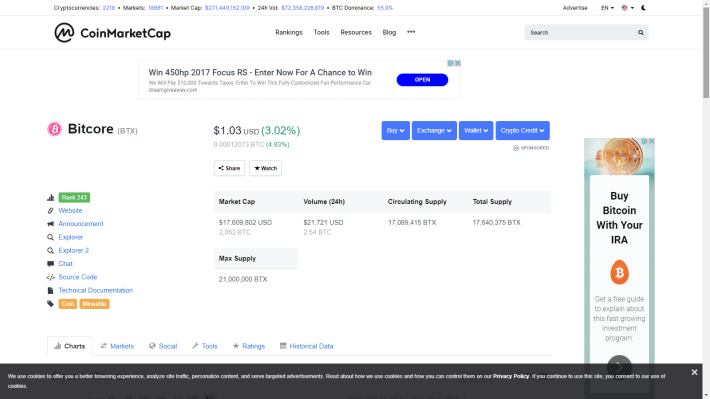710x399 pixels.
Task: Open the Tools menu in header
Action: click(321, 33)
